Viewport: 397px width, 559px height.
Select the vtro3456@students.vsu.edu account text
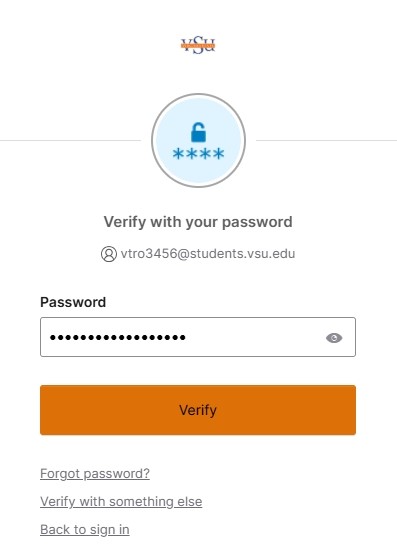pyautogui.click(x=208, y=254)
